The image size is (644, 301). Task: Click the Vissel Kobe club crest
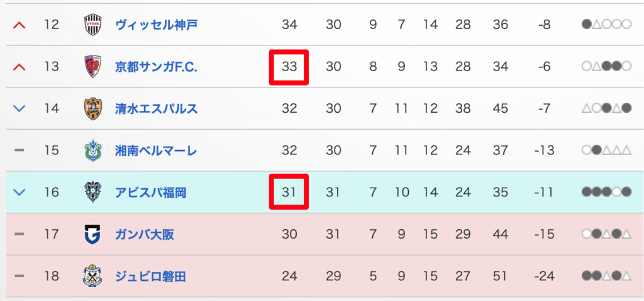point(92,25)
